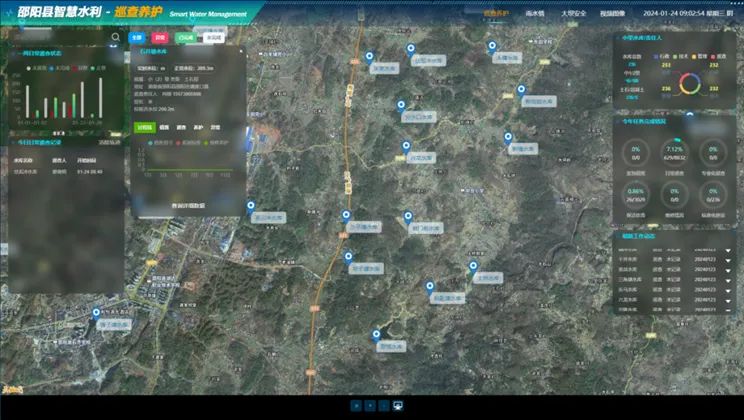The height and width of the screenshot is (420, 744).
Task: Click the colorful donut chart in the top-right panel
Action: point(690,84)
